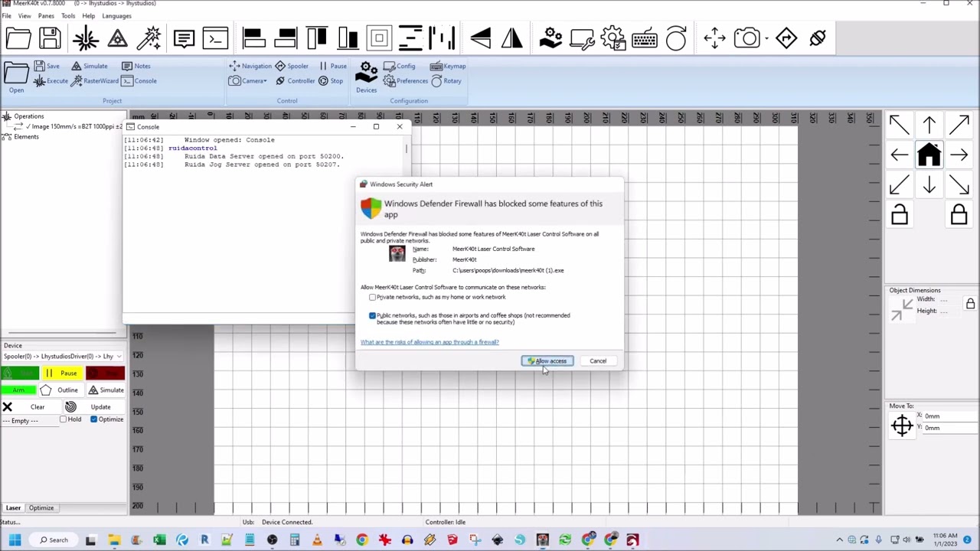Image resolution: width=980 pixels, height=551 pixels.
Task: Toggle the object dimensions aspect lock
Action: [970, 304]
